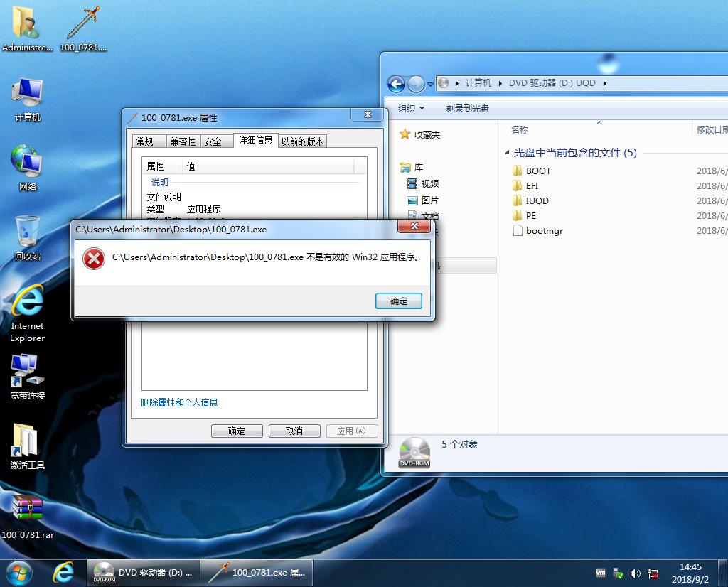
Task: Click 刻录到光盘 in Explorer toolbar
Action: [468, 109]
